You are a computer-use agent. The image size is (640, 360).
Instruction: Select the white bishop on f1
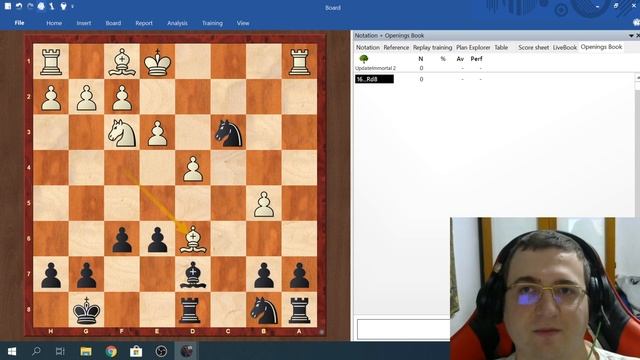point(122,62)
